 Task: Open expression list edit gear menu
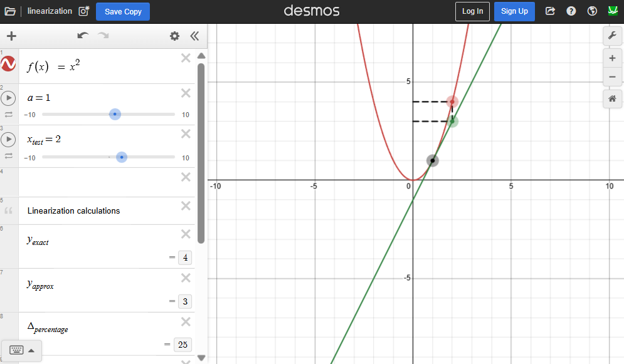[174, 36]
